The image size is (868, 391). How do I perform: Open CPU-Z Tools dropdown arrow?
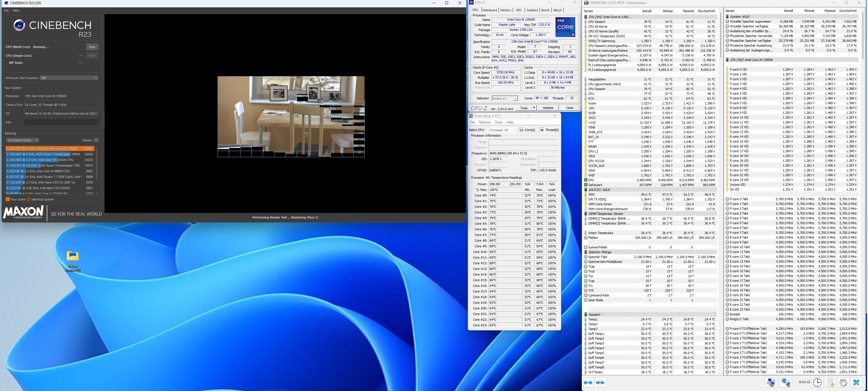pyautogui.click(x=534, y=108)
